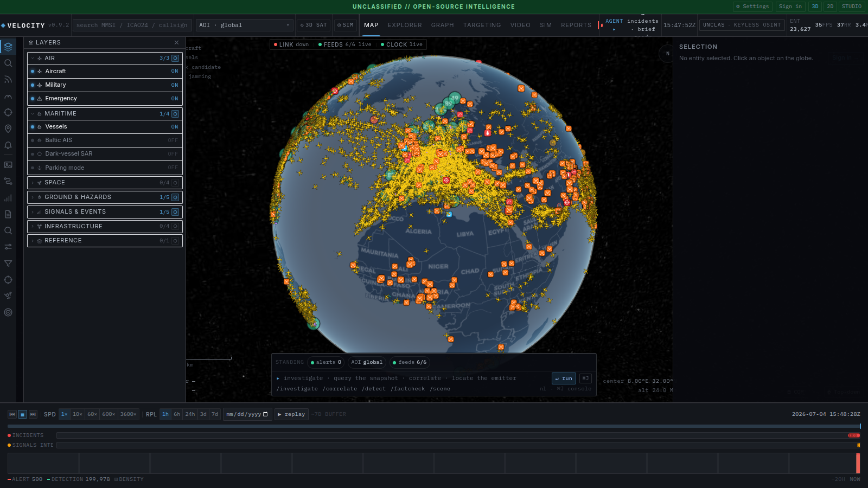This screenshot has width=868, height=488.
Task: Click the RSS feeds sidebar icon
Action: pos(8,79)
